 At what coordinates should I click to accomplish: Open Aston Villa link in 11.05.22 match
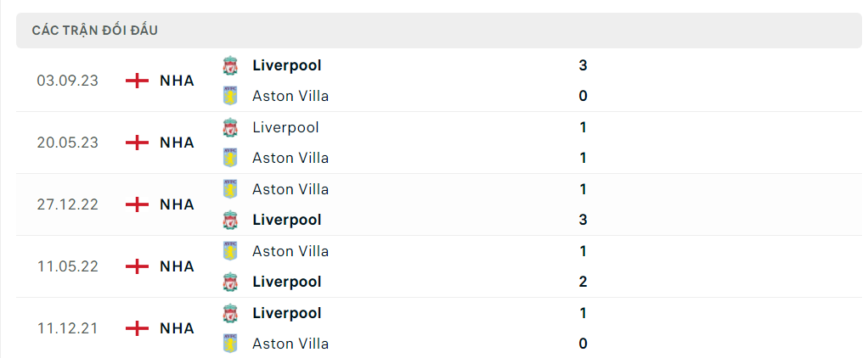(x=290, y=251)
